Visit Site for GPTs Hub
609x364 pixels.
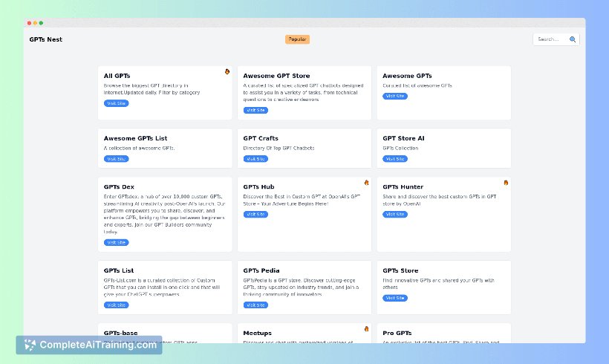255,215
